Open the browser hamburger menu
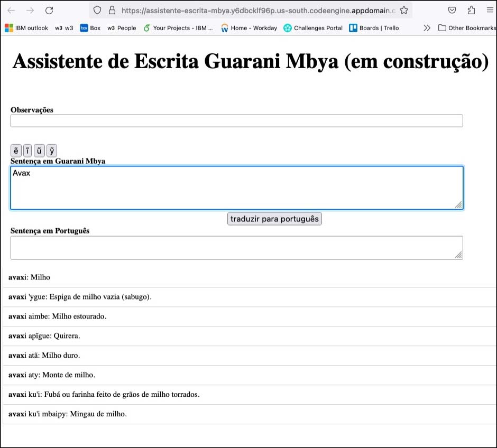This screenshot has width=497, height=448. (490, 11)
